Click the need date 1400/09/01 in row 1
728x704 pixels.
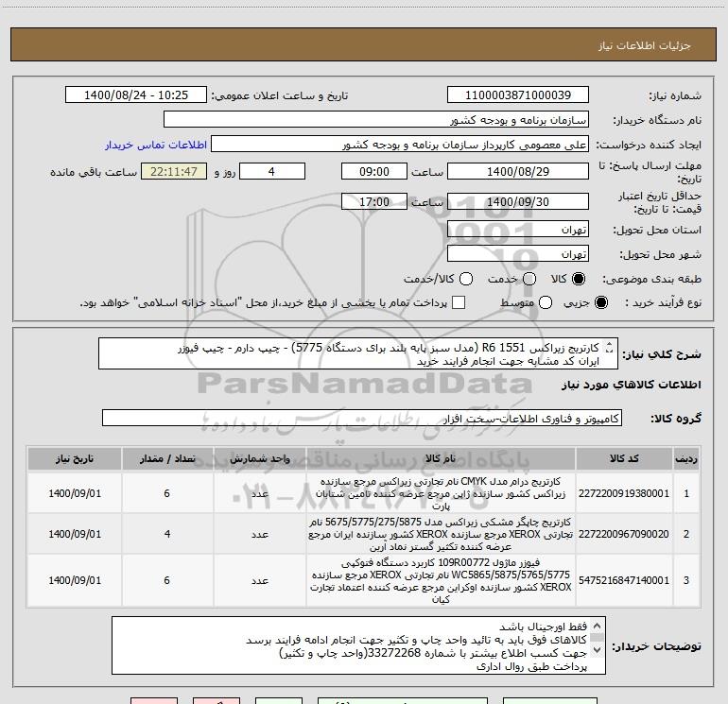75,493
